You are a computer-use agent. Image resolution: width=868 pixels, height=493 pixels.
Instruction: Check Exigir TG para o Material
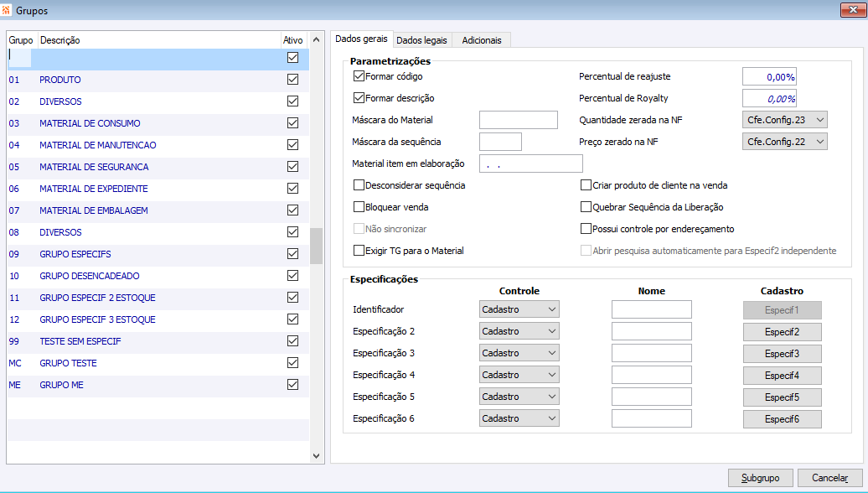(359, 251)
